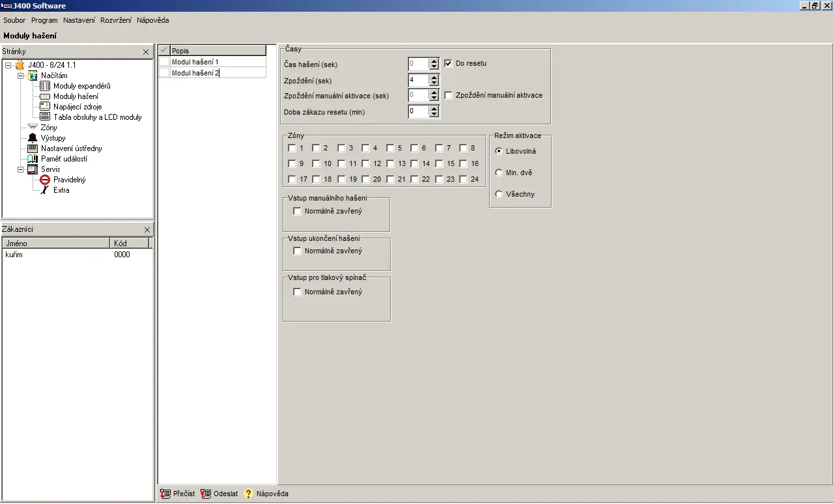
Task: Check zone 1 checkbox
Action: 292,148
